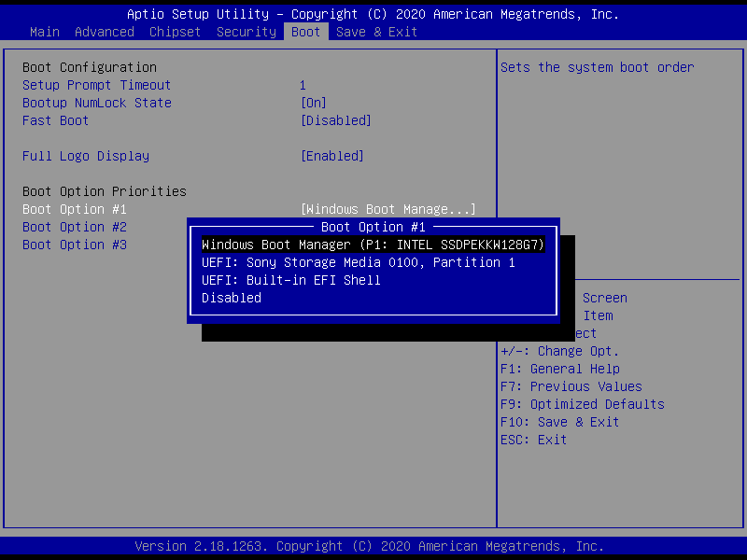Choose UEFI: Built-in EFI Shell option
Screen dimensions: 747x560
290,280
